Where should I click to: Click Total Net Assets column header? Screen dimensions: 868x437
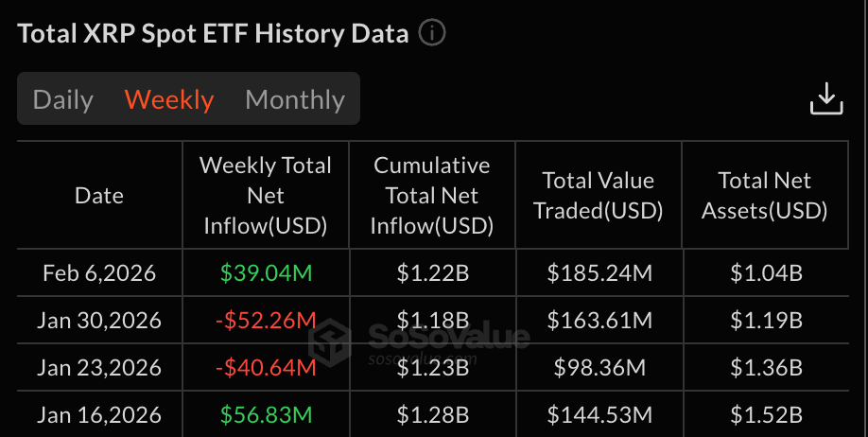(x=765, y=196)
